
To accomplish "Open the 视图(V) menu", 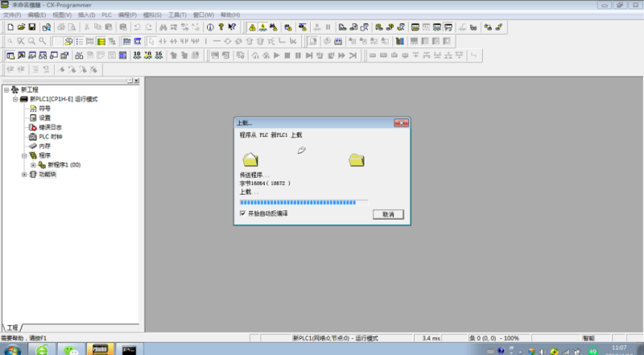I will pyautogui.click(x=62, y=14).
